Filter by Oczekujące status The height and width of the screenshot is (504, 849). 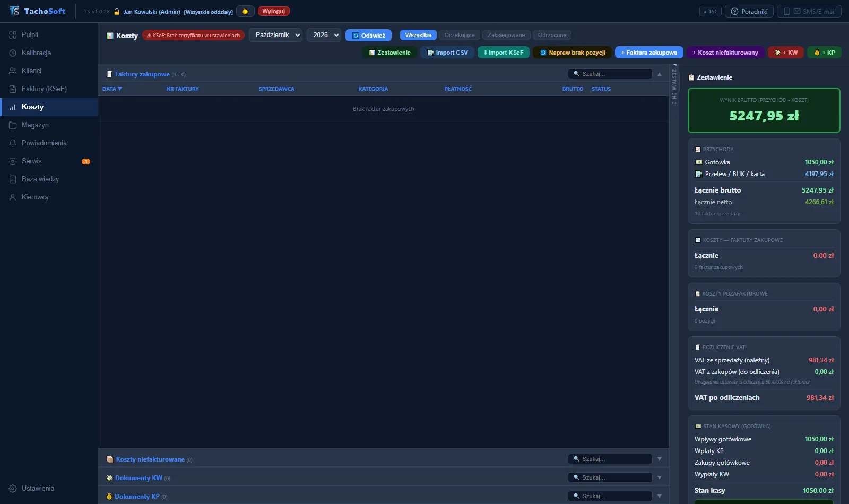pos(460,35)
